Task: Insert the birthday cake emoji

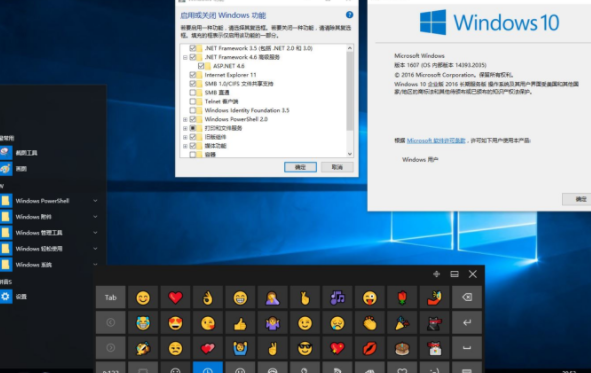Action: 402,348
